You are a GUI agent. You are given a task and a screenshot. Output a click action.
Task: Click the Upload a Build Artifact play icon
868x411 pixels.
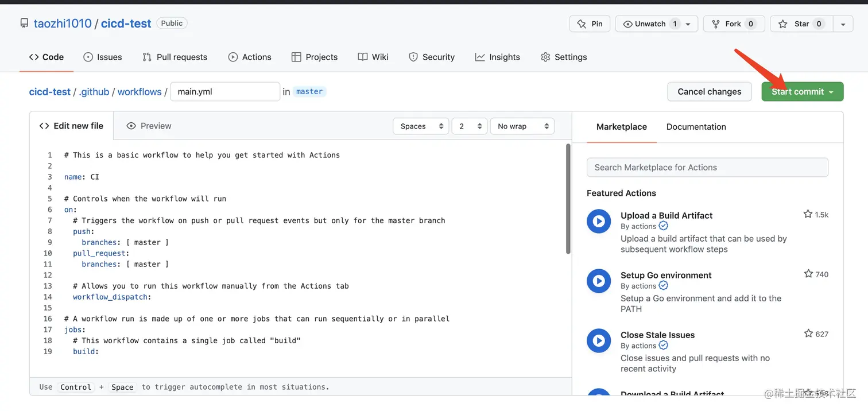coord(599,221)
